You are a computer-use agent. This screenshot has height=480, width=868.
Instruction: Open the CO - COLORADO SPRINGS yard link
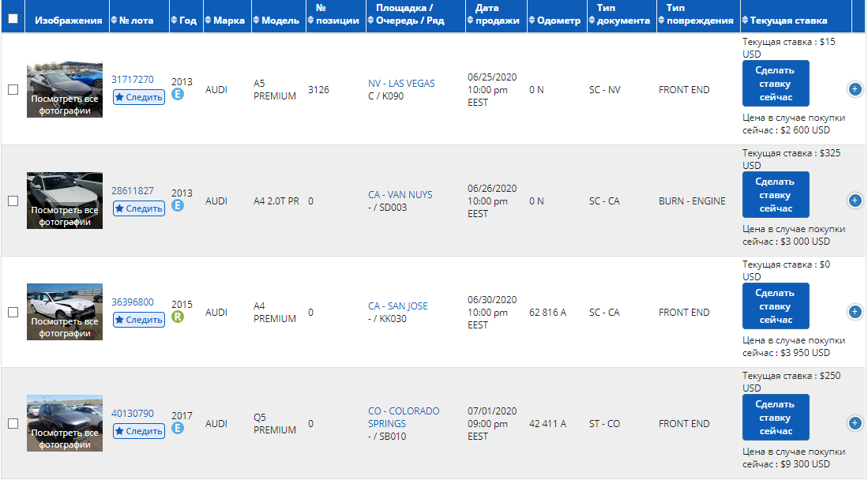click(x=404, y=418)
